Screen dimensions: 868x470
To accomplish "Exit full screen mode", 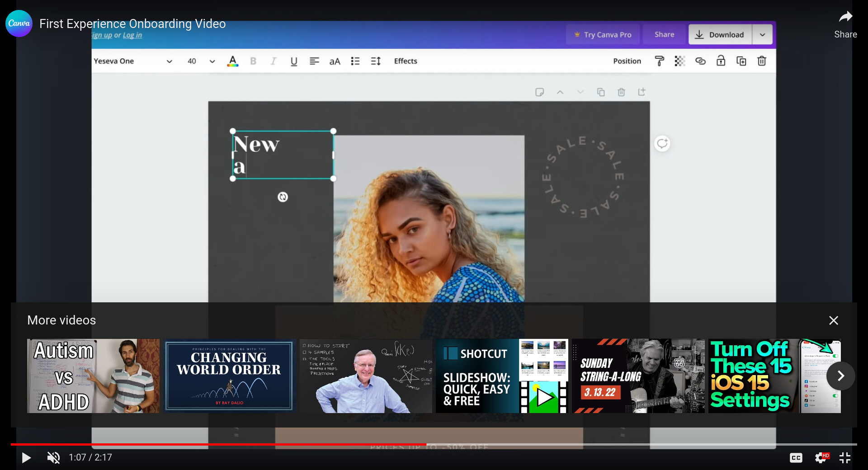I will coord(845,458).
